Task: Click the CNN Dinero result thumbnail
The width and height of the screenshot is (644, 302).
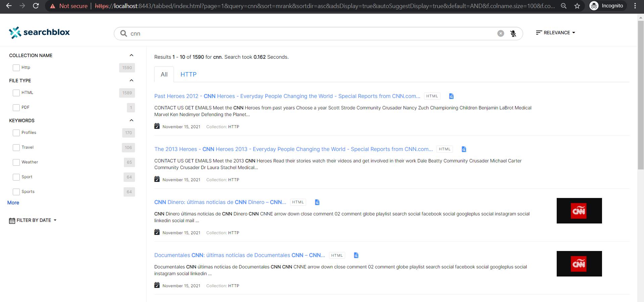Action: pyautogui.click(x=579, y=211)
